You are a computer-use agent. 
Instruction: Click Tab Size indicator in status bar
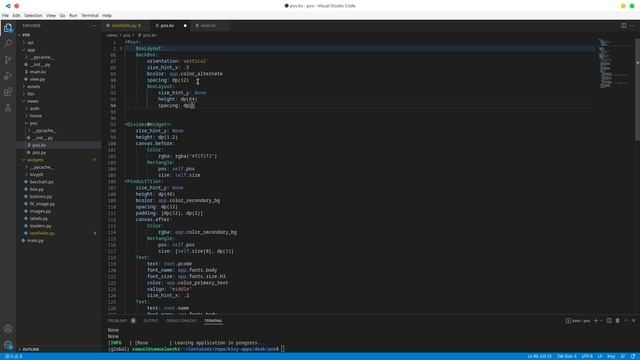(x=567, y=356)
